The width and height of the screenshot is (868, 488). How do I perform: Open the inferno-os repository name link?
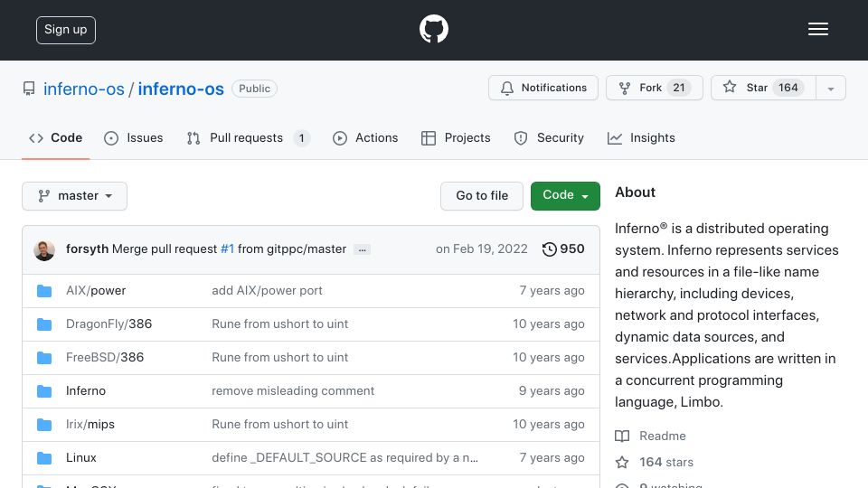[181, 89]
